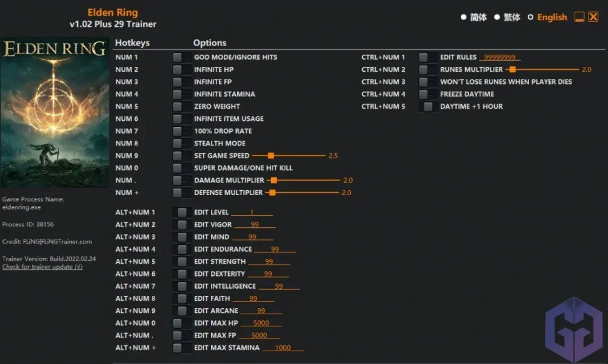The image size is (608, 364).
Task: Toggle Super Damage/One Hit Kill
Action: point(178,168)
